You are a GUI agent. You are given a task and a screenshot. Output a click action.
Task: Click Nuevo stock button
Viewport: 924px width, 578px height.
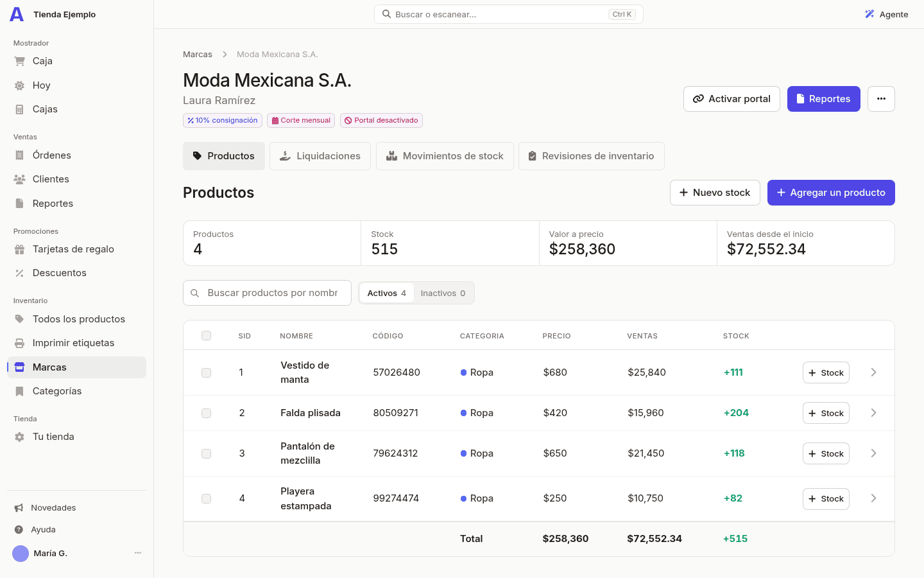pyautogui.click(x=715, y=193)
